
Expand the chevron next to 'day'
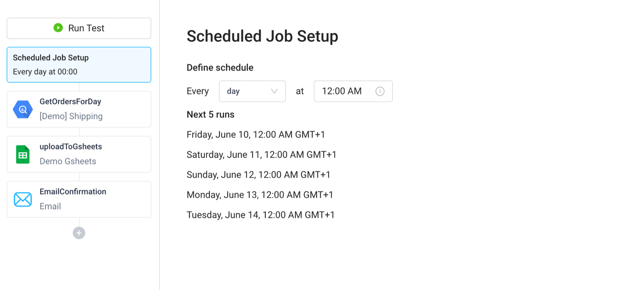[x=274, y=91]
